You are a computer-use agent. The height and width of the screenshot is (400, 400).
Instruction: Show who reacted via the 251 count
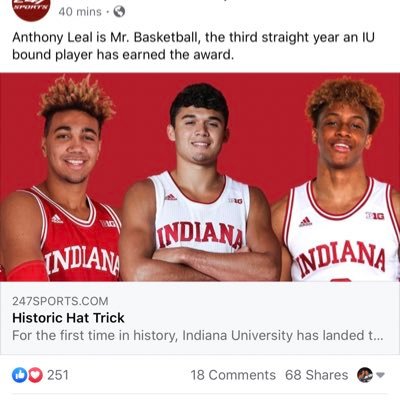click(x=58, y=375)
